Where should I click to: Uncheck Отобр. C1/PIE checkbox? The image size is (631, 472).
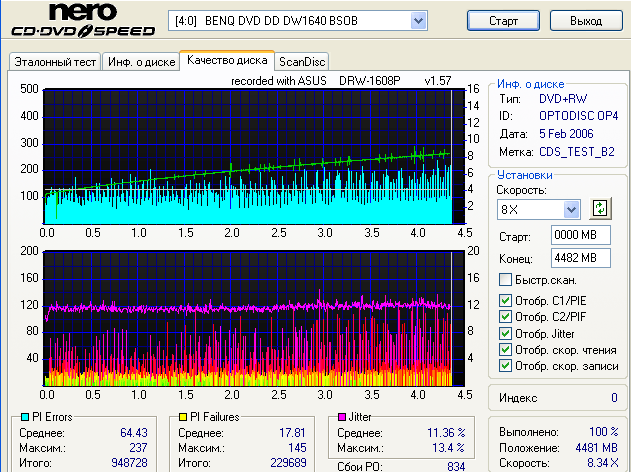[x=505, y=301]
